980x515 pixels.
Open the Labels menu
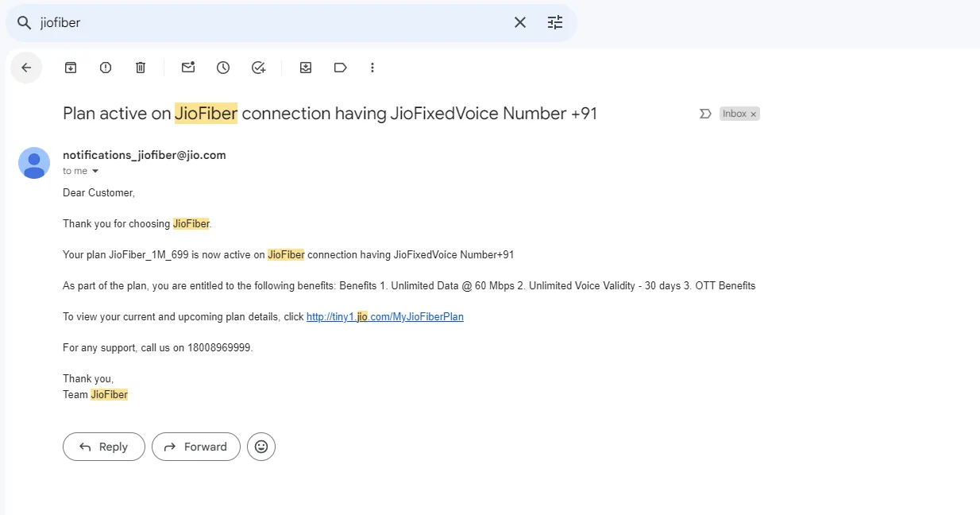[x=341, y=68]
